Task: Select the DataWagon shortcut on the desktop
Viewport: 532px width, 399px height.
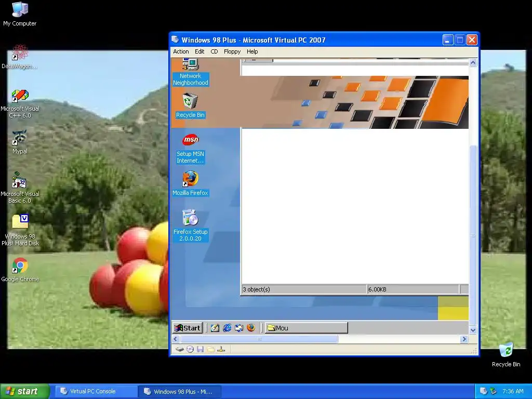Action: point(20,57)
